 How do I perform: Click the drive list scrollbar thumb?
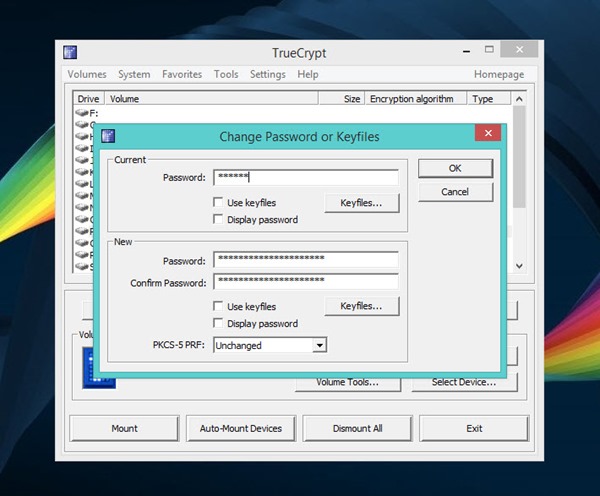pyautogui.click(x=519, y=157)
